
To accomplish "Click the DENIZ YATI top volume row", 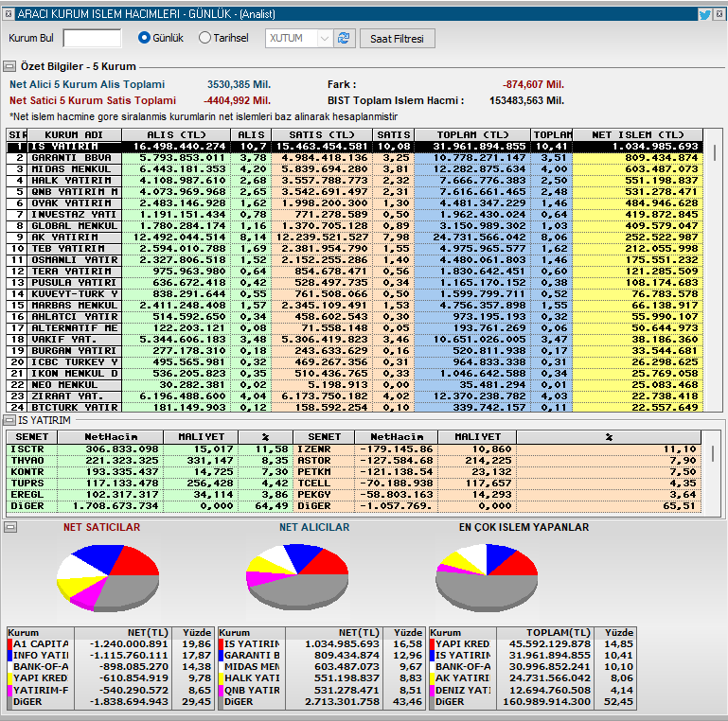I will (x=532, y=691).
